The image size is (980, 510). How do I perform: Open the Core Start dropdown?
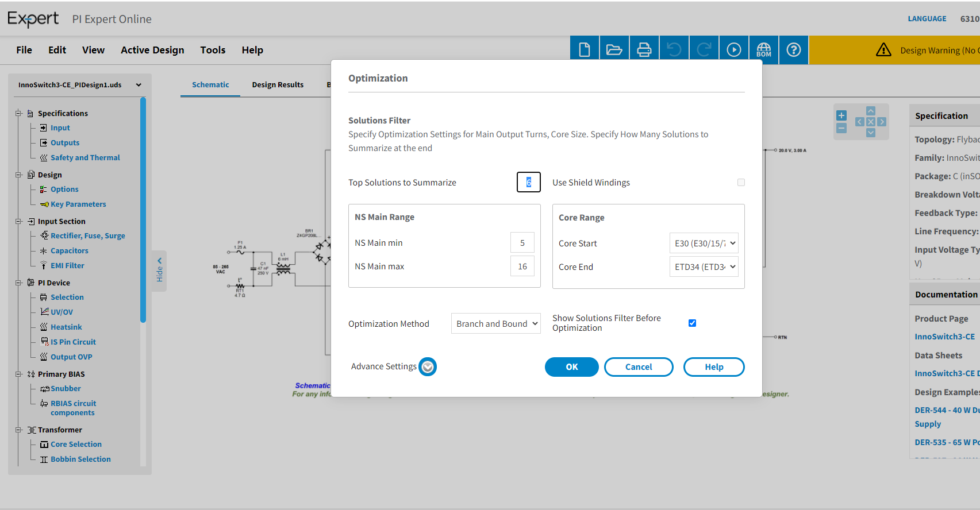click(704, 243)
